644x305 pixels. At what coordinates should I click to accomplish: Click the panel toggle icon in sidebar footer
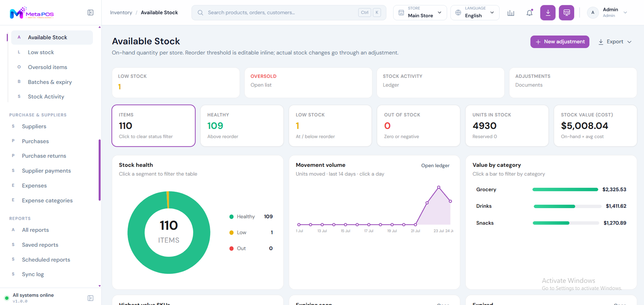(91, 298)
